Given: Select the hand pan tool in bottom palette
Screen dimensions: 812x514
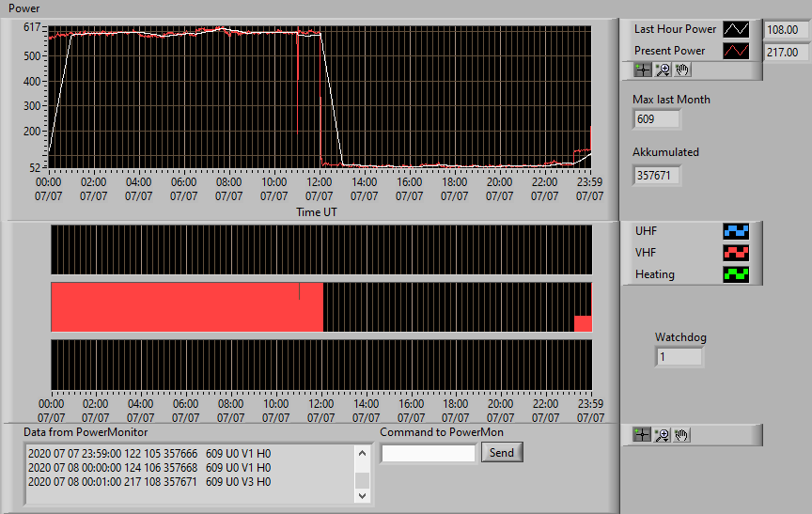Looking at the screenshot, I should [681, 435].
